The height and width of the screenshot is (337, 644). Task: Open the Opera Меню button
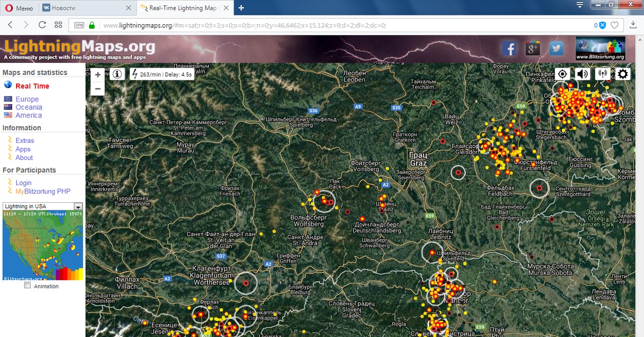pyautogui.click(x=19, y=8)
